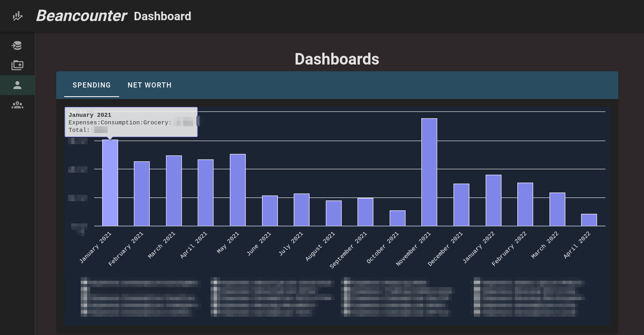The height and width of the screenshot is (335, 644).
Task: Select the December 2021 bar
Action: (462, 205)
